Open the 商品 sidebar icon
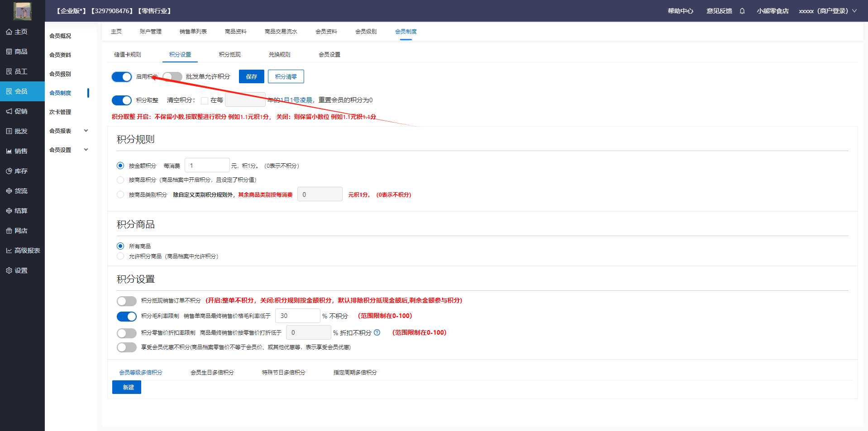This screenshot has height=431, width=868. click(9, 52)
